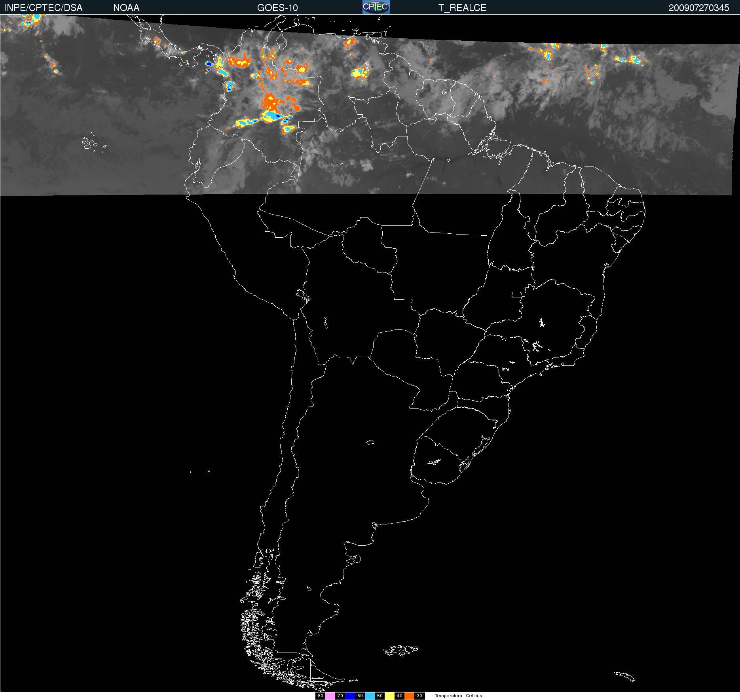Click the INPE/CPTEC/DSA header text
Image resolution: width=740 pixels, height=700 pixels.
pyautogui.click(x=43, y=8)
